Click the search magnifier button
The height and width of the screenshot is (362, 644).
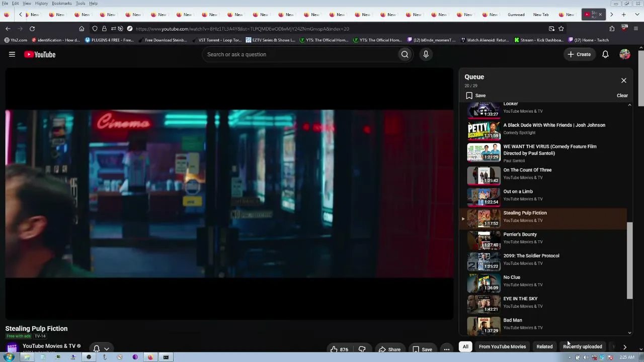tap(405, 54)
